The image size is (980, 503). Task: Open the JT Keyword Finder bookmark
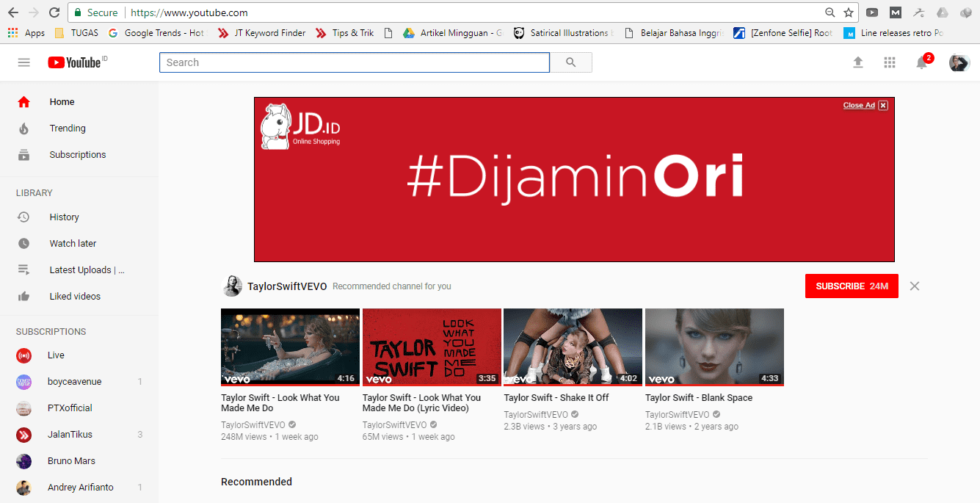tap(262, 33)
